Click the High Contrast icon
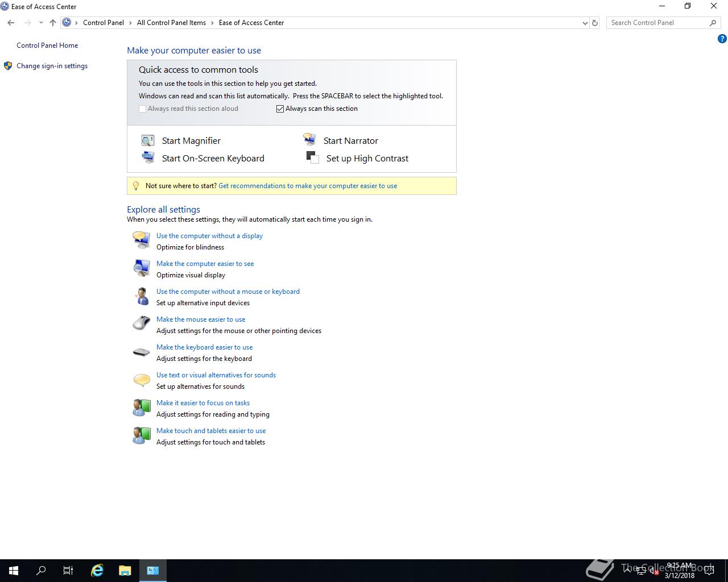The width and height of the screenshot is (728, 582). [312, 157]
